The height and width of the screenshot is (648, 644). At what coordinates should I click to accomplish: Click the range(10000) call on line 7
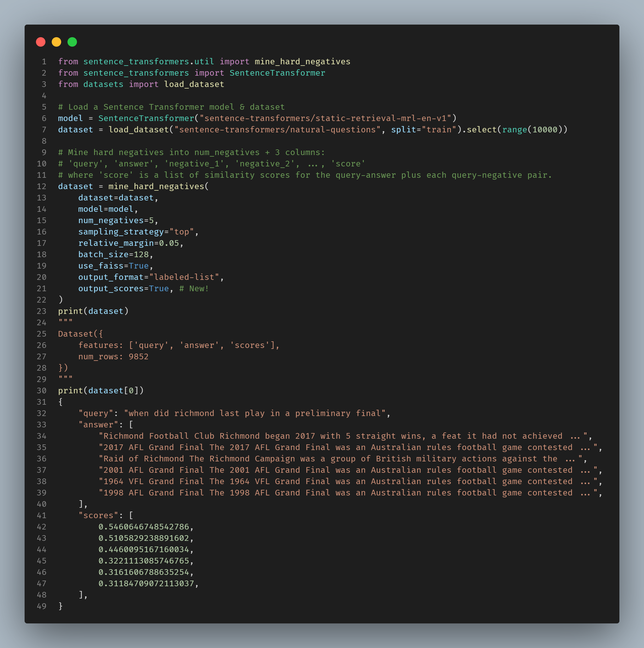click(532, 130)
